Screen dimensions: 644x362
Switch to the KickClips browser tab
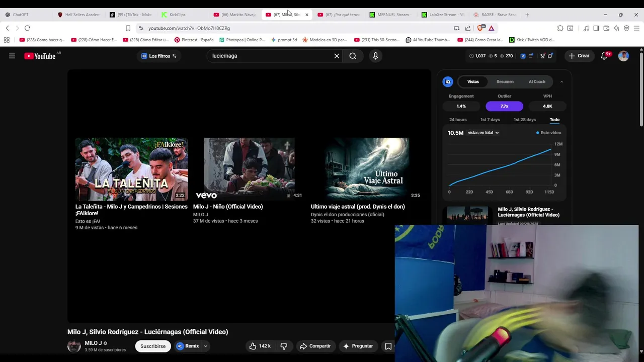coord(182,15)
